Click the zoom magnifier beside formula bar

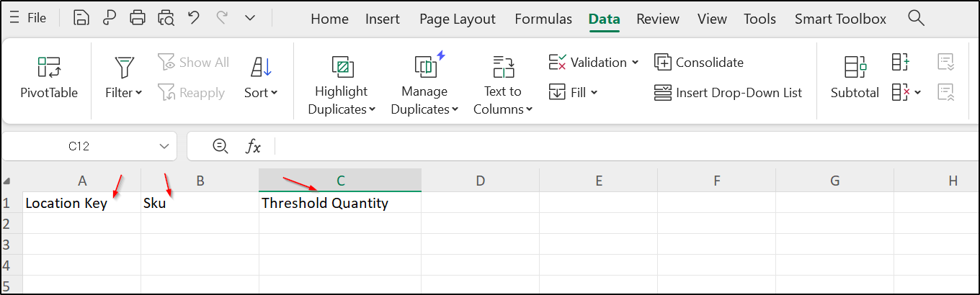tap(220, 146)
